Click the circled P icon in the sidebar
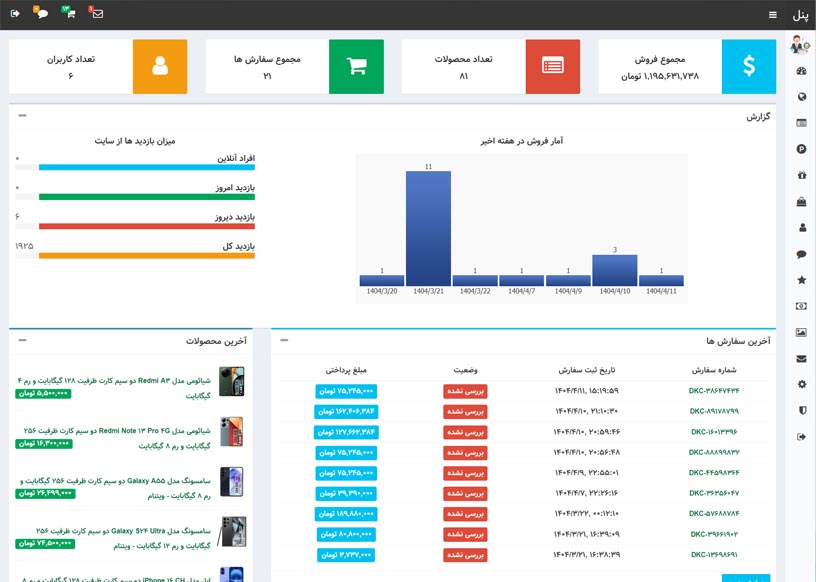816x582 pixels. pyautogui.click(x=801, y=149)
